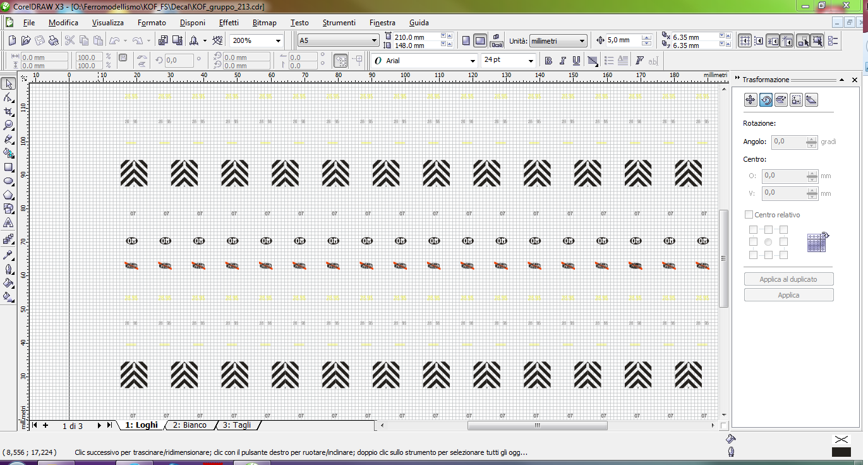868x465 pixels.
Task: Set page orientation to landscape
Action: tap(480, 40)
